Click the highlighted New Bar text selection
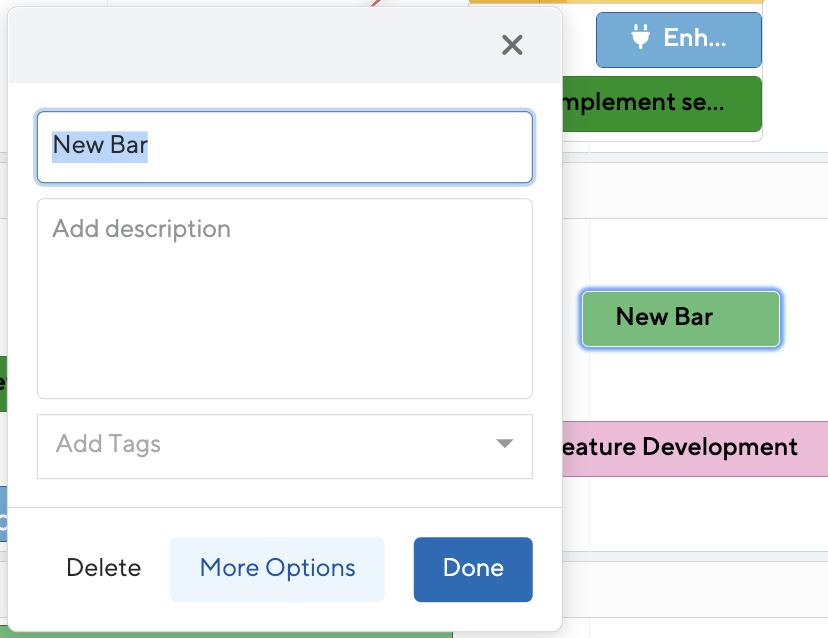The height and width of the screenshot is (638, 828). [x=100, y=146]
